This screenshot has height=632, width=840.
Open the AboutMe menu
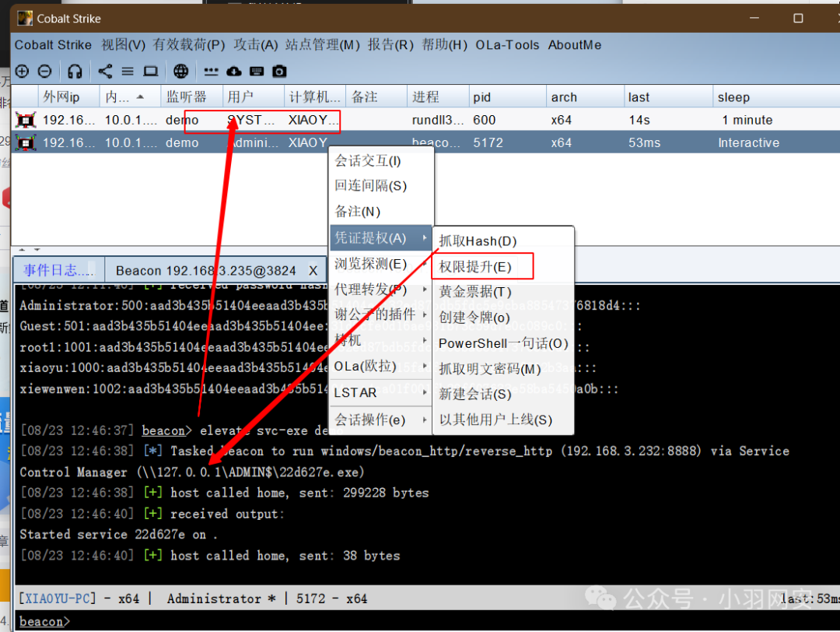point(575,45)
